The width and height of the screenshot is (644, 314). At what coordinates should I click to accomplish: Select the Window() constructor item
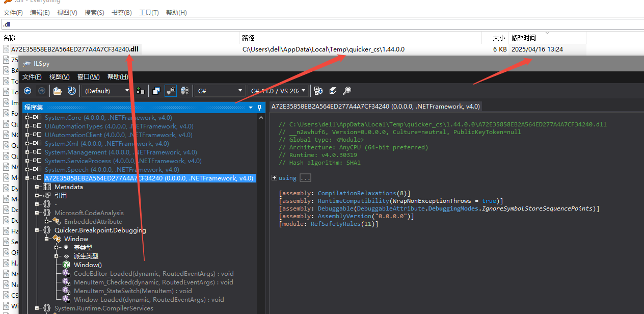tap(88, 265)
